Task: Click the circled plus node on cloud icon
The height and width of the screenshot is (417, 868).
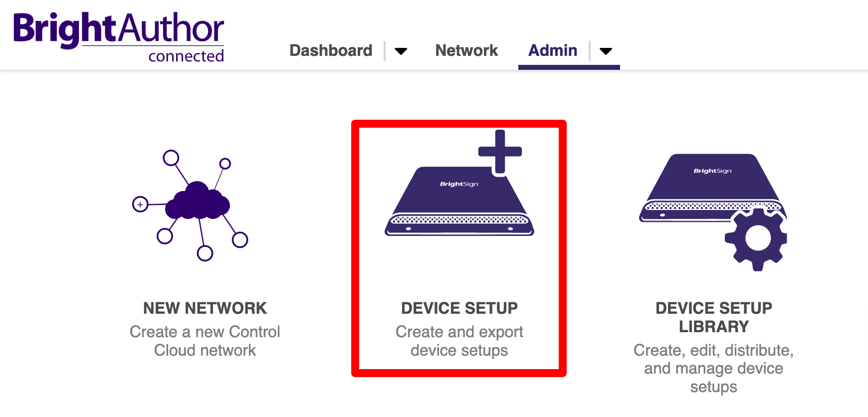Action: coord(140,205)
